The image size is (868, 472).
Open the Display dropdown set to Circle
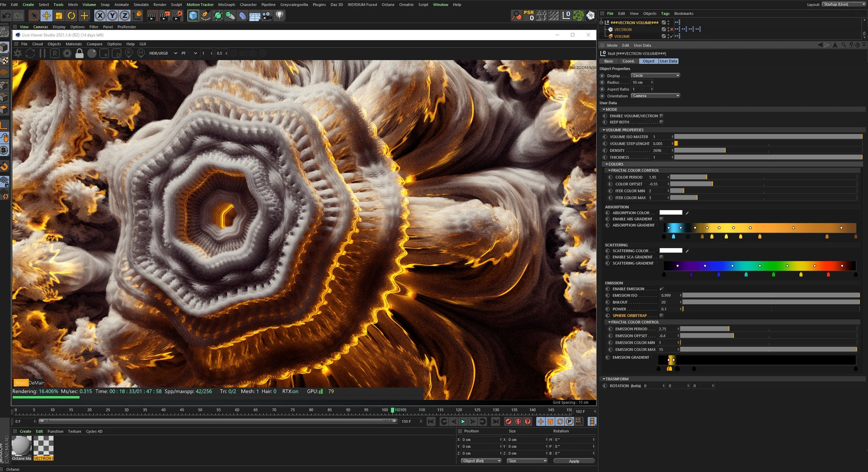pyautogui.click(x=655, y=76)
